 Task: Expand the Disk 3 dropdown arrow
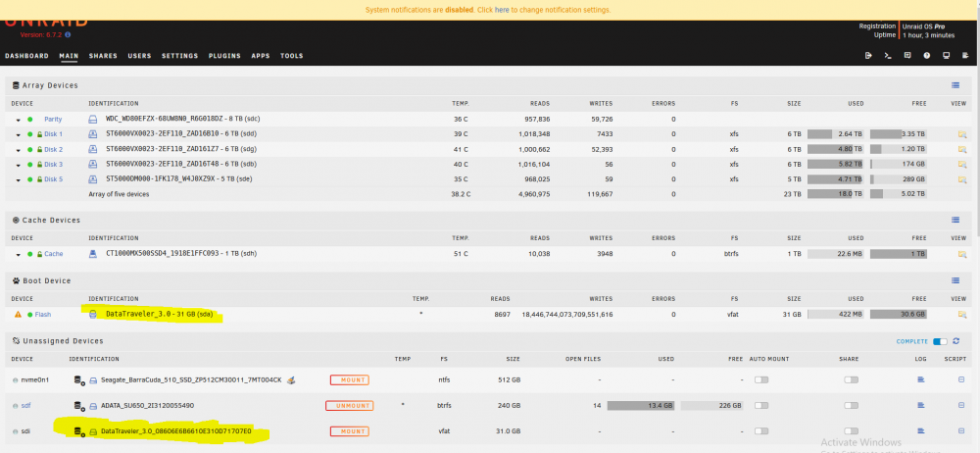18,165
